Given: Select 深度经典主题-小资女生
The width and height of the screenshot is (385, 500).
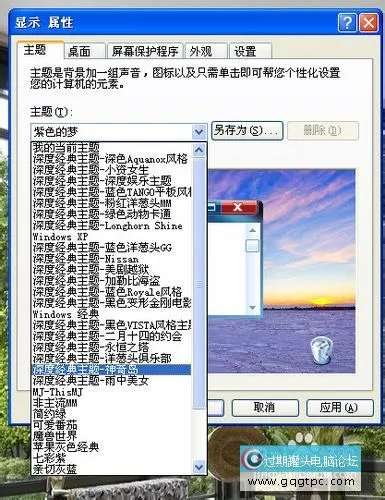Looking at the screenshot, I should click(x=111, y=170).
